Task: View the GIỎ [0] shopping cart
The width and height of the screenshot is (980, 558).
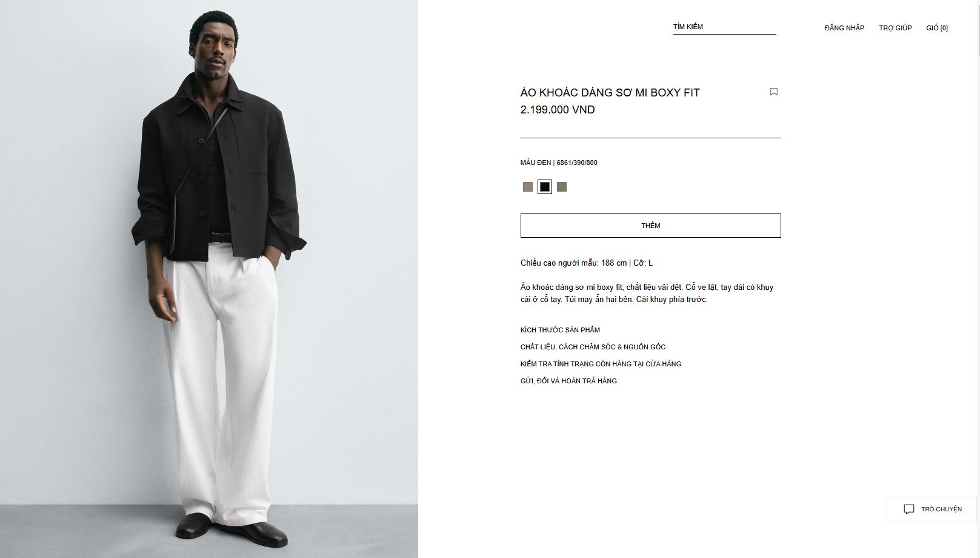Action: [x=937, y=28]
